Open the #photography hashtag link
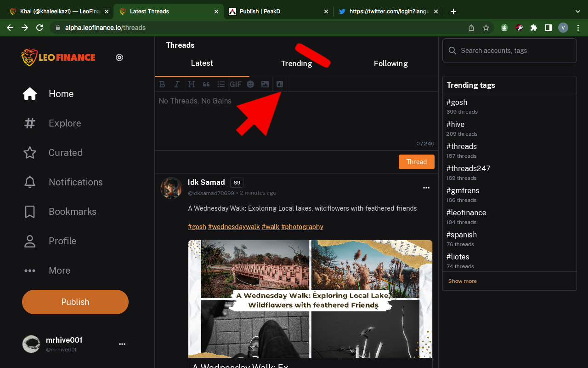The height and width of the screenshot is (368, 588). point(302,227)
